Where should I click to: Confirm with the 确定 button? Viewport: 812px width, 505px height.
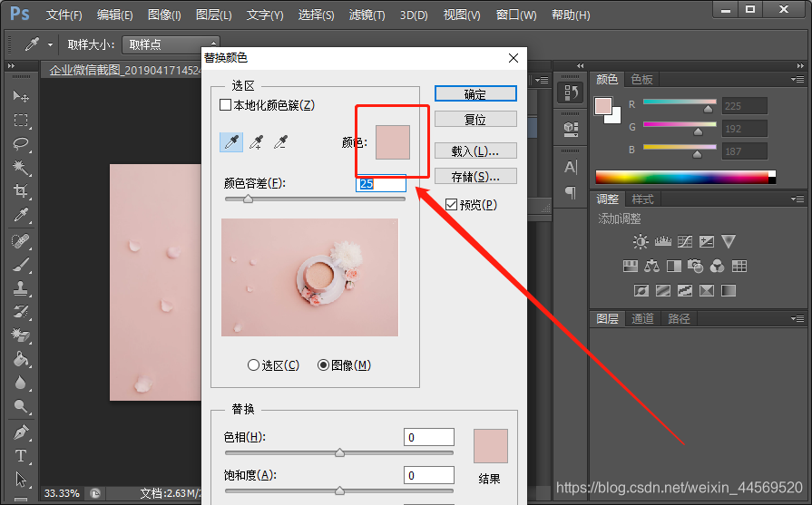click(475, 93)
